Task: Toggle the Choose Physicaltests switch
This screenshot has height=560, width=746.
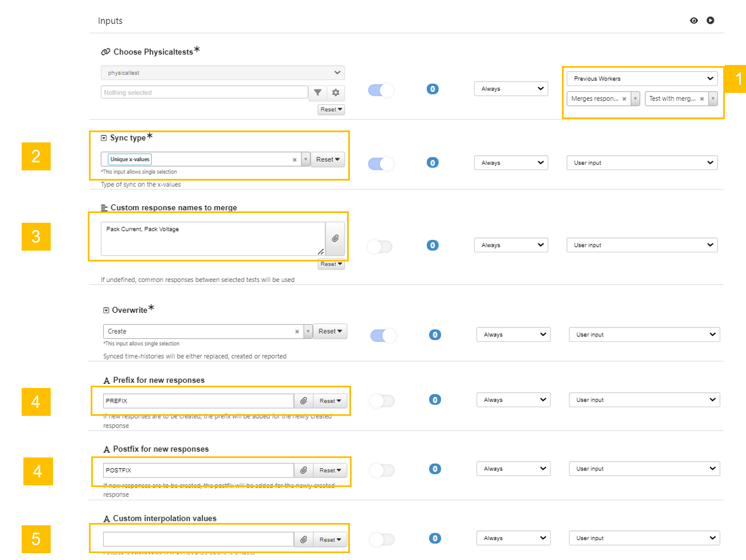Action: point(381,90)
